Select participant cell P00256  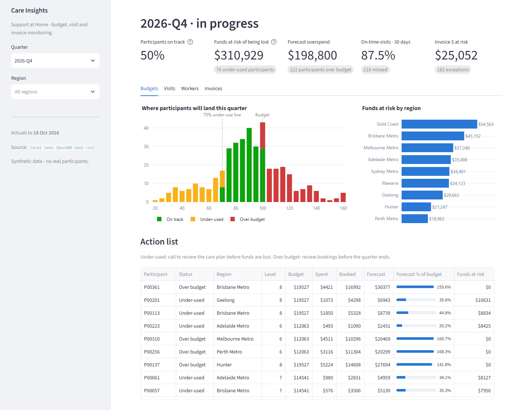(x=158, y=352)
